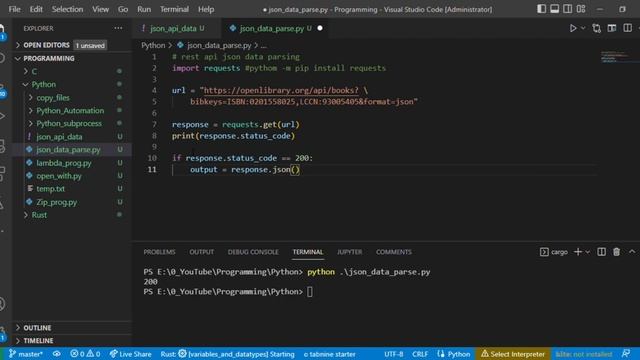640x360 pixels.
Task: Click the 1 unsaved badge in Open Editors
Action: click(x=90, y=45)
